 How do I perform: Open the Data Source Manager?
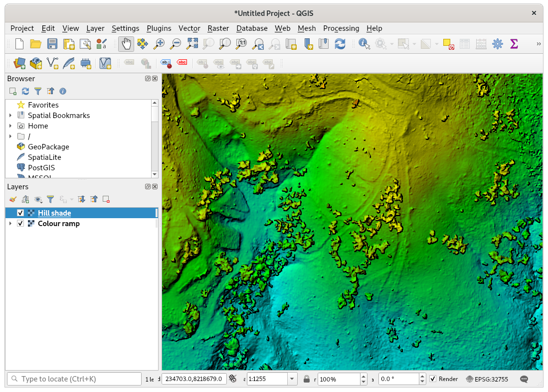pyautogui.click(x=19, y=63)
